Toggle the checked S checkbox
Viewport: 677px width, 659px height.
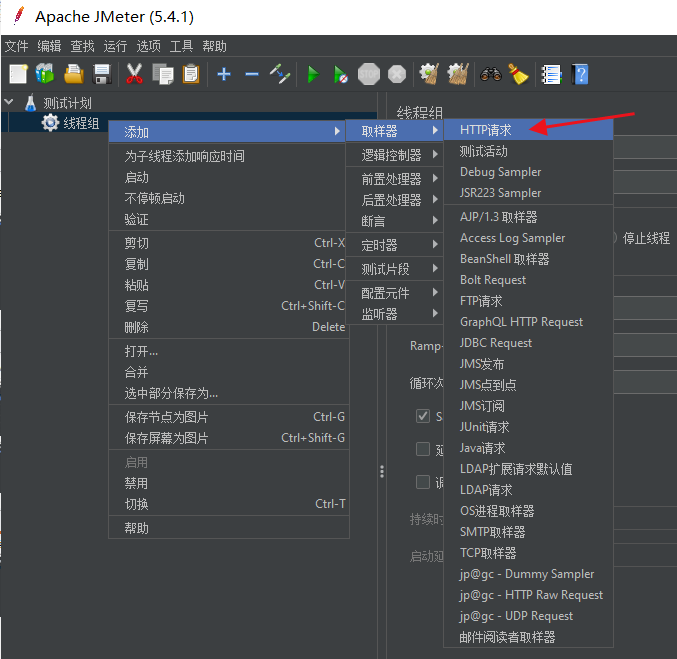click(423, 416)
